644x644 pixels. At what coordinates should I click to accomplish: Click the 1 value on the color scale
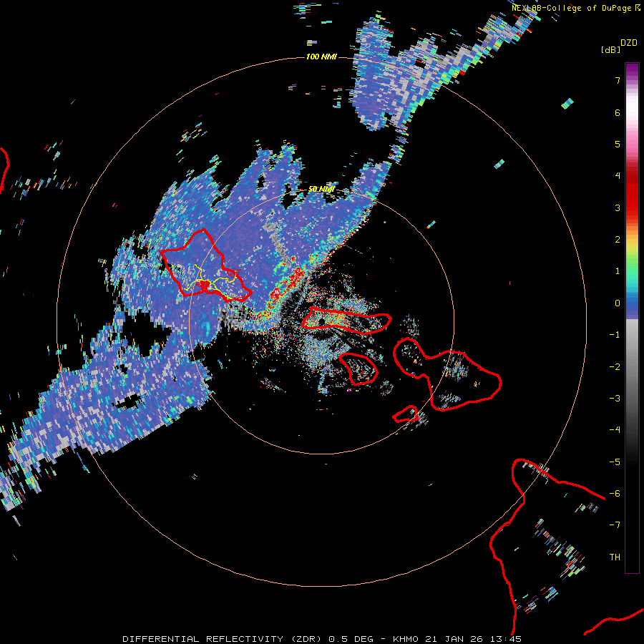[618, 271]
